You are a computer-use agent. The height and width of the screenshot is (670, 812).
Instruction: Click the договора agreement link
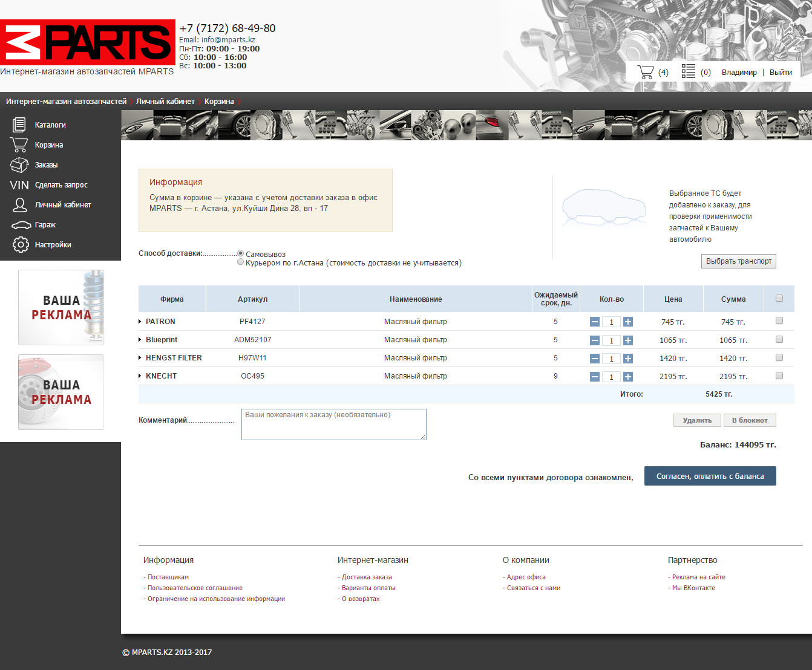click(565, 478)
